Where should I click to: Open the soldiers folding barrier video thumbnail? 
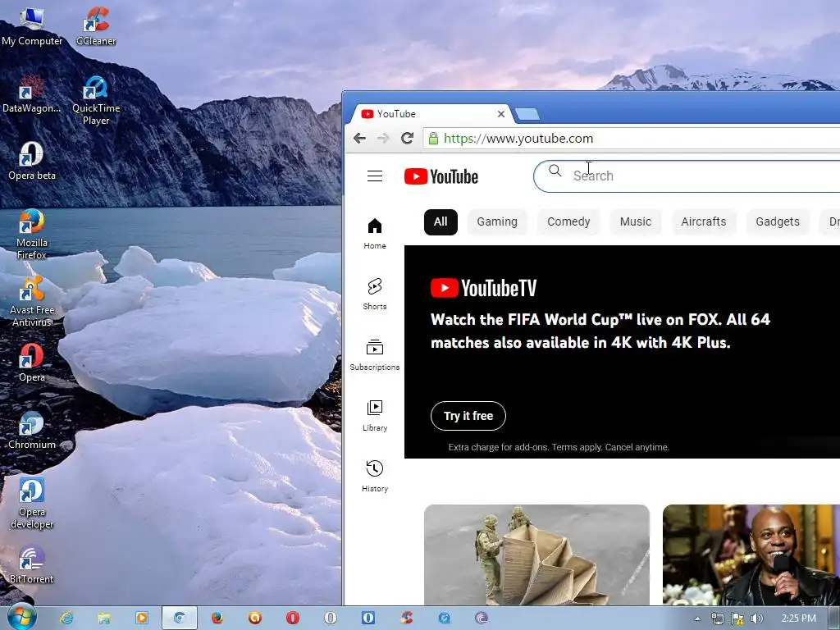click(x=536, y=555)
